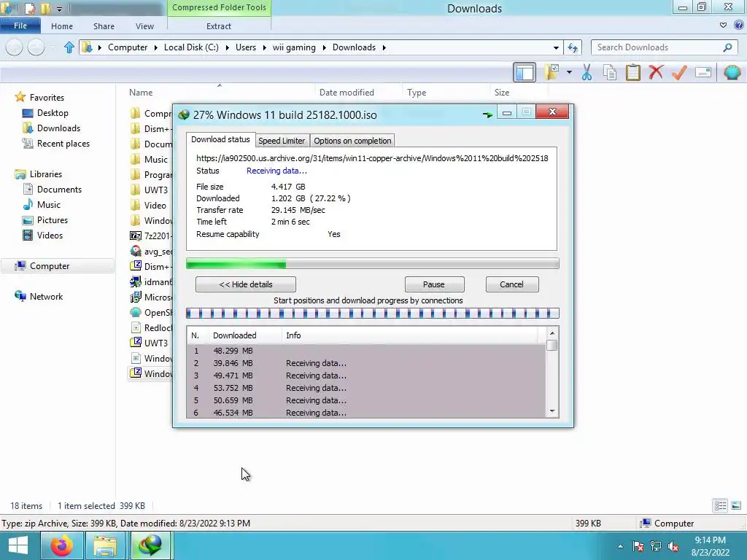
Task: Click the folder options checkmark icon
Action: pos(551,72)
